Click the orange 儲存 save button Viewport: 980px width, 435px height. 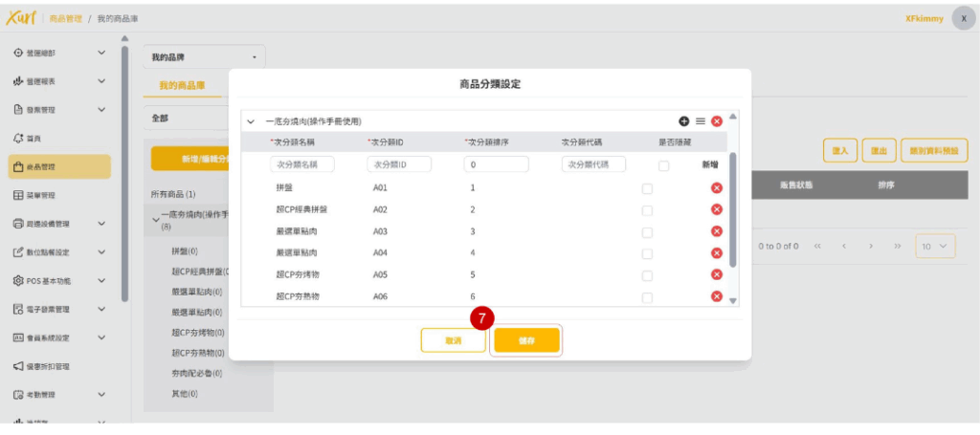tap(526, 340)
